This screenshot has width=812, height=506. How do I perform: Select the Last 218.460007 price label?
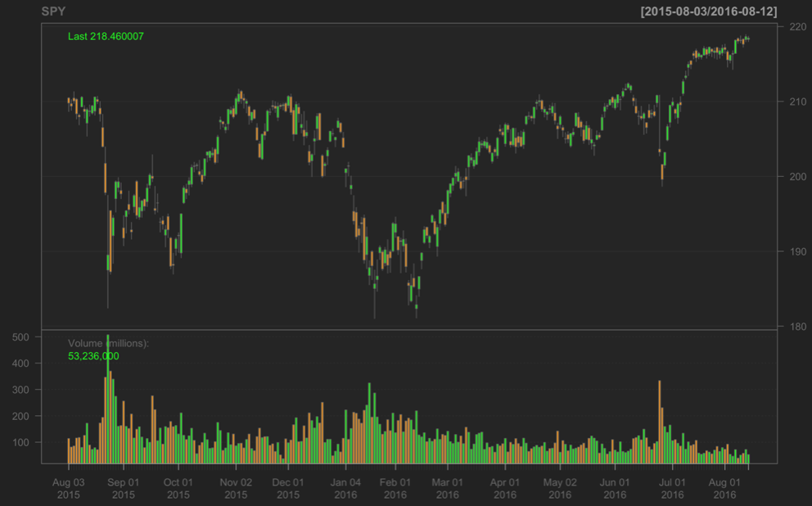coord(106,36)
